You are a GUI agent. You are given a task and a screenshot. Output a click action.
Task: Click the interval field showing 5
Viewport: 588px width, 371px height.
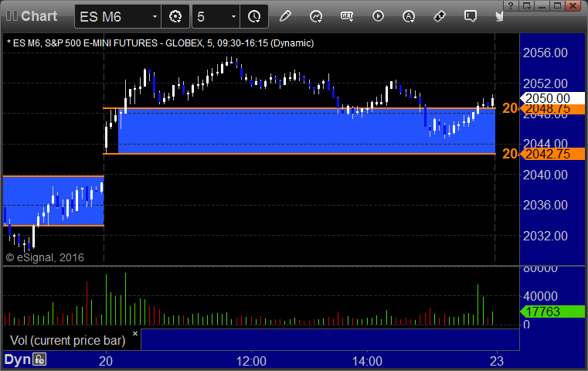point(216,17)
